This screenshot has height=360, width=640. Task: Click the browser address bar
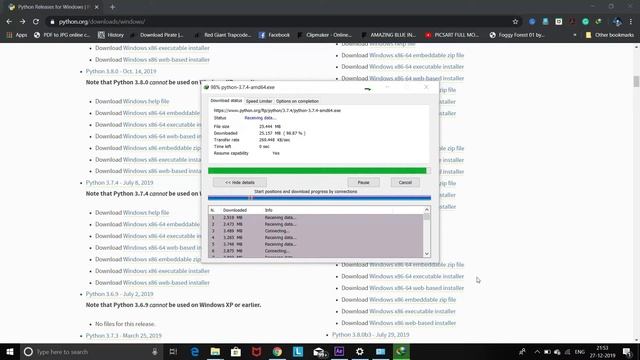(282, 22)
